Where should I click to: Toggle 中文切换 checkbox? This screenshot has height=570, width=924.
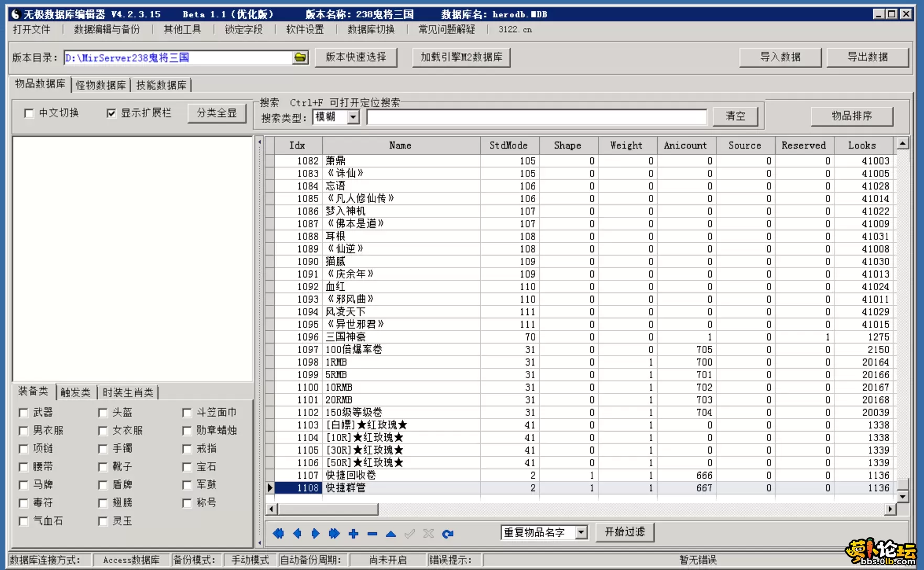click(29, 113)
